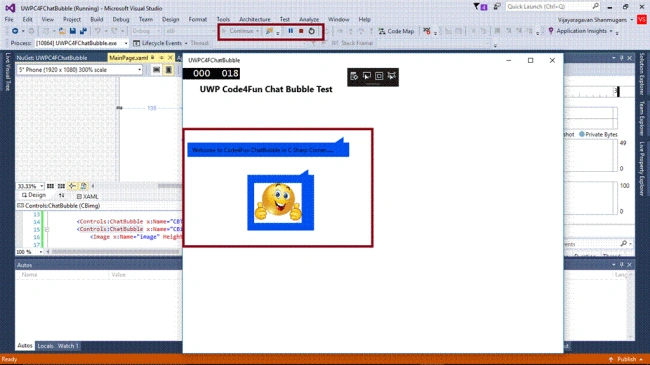Swap the Design and XAML panes
This screenshot has height=365, width=650.
[x=61, y=195]
